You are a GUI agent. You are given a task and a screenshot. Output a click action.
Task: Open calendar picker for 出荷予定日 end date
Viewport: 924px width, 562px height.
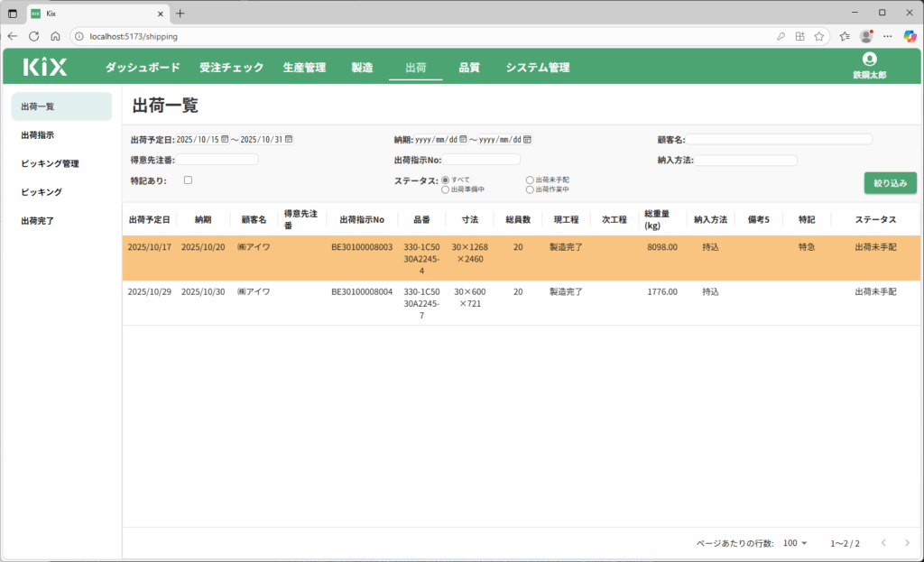click(289, 140)
